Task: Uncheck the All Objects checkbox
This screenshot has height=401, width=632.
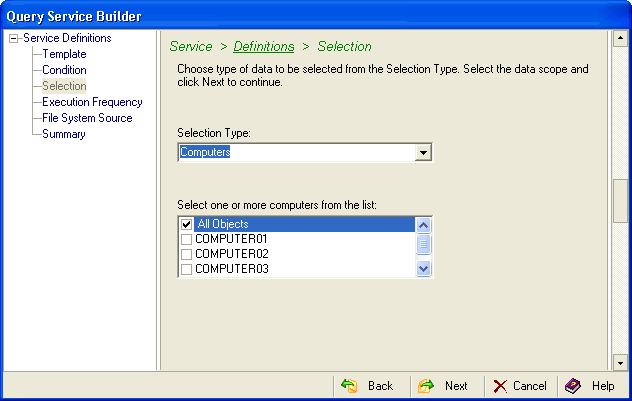Action: [186, 224]
